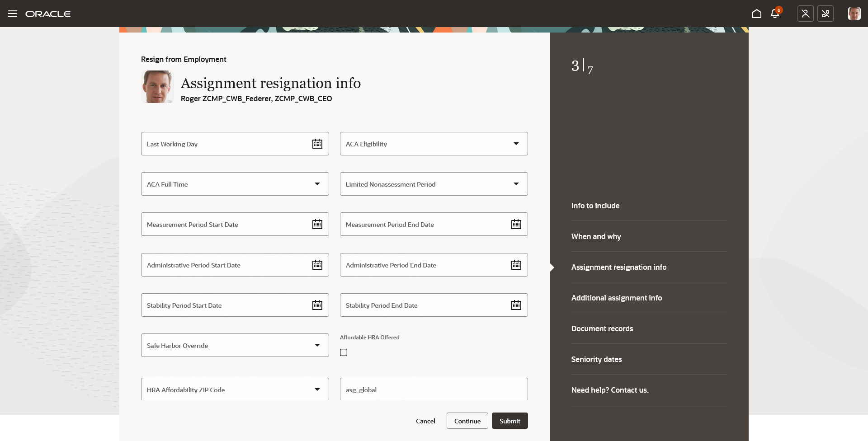Select Assignment resignation info step
Image resolution: width=868 pixels, height=441 pixels.
tap(619, 267)
